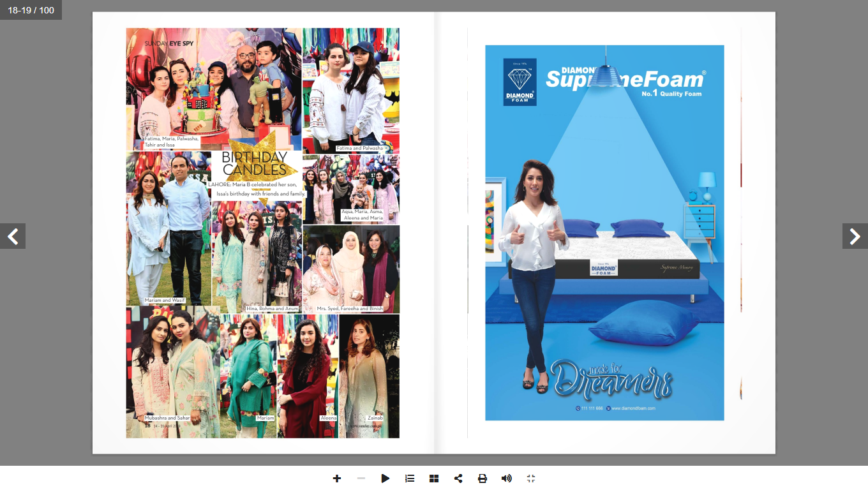This screenshot has width=868, height=490.
Task: Go to the previous page spread
Action: click(x=13, y=236)
